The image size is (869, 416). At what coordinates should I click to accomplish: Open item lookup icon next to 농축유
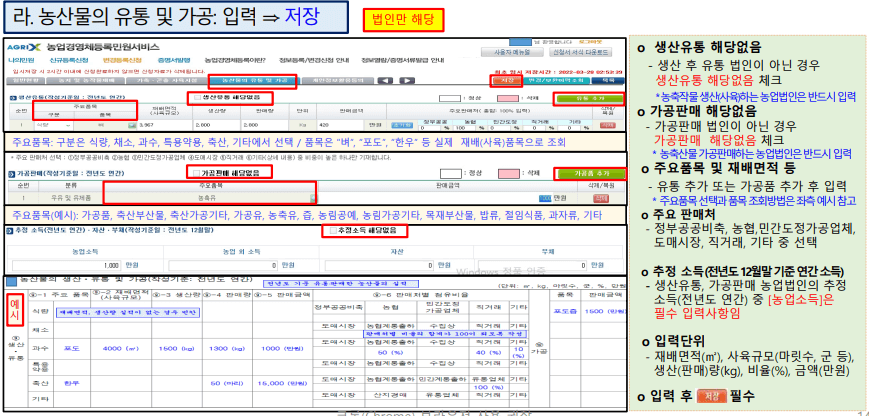(313, 198)
